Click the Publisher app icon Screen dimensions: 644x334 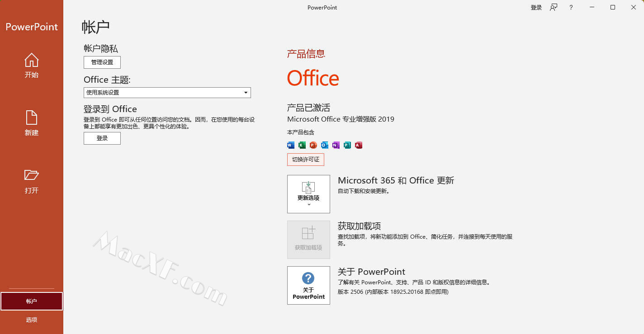coord(347,145)
